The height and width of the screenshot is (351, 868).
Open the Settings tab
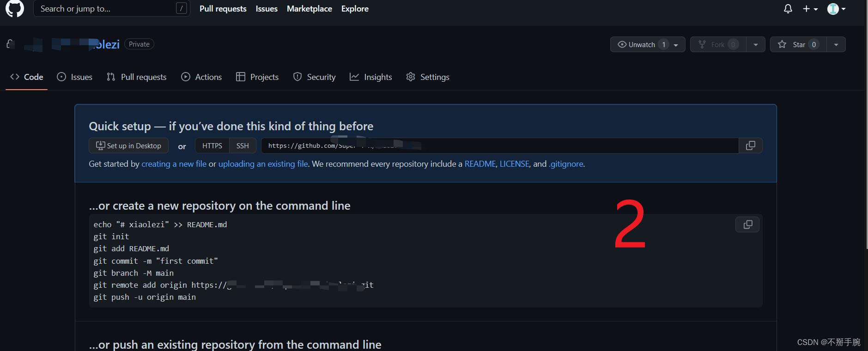428,77
